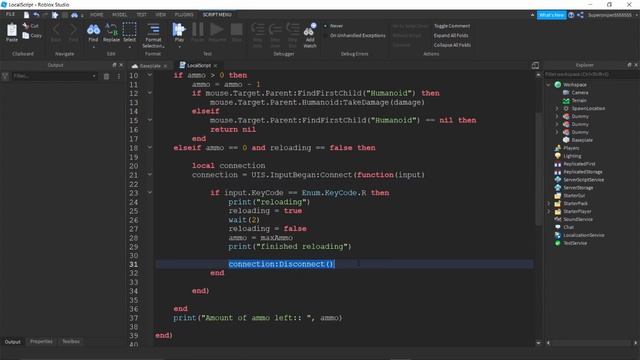Click the Format Selection icon

click(x=153, y=29)
